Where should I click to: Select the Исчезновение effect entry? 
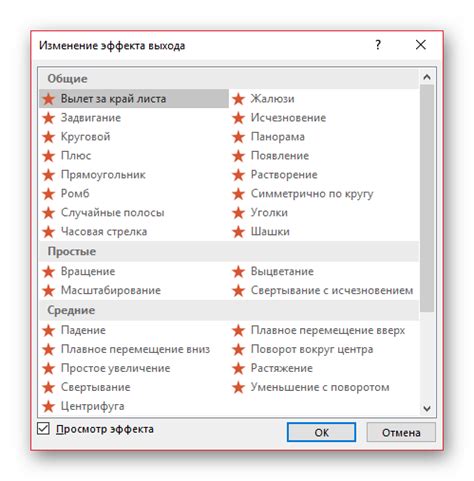point(324,118)
